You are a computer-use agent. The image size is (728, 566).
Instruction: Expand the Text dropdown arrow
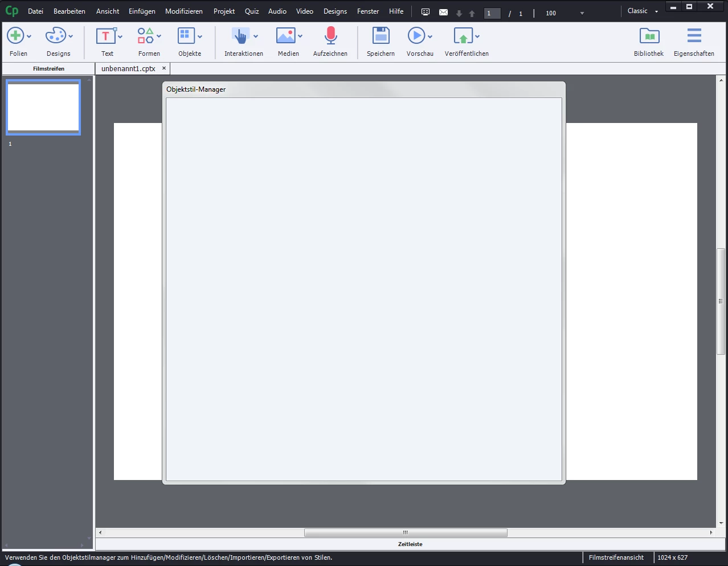click(120, 36)
